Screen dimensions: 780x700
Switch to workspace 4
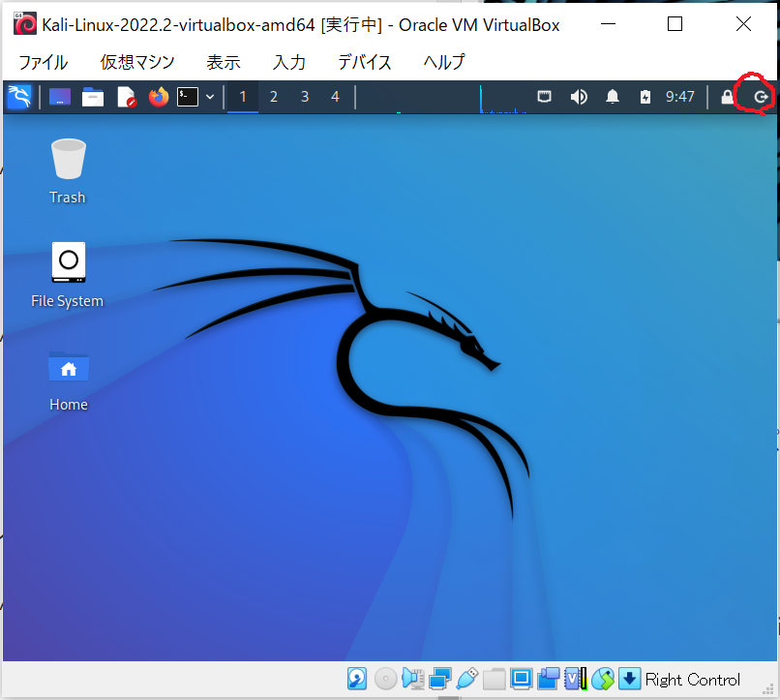click(335, 97)
